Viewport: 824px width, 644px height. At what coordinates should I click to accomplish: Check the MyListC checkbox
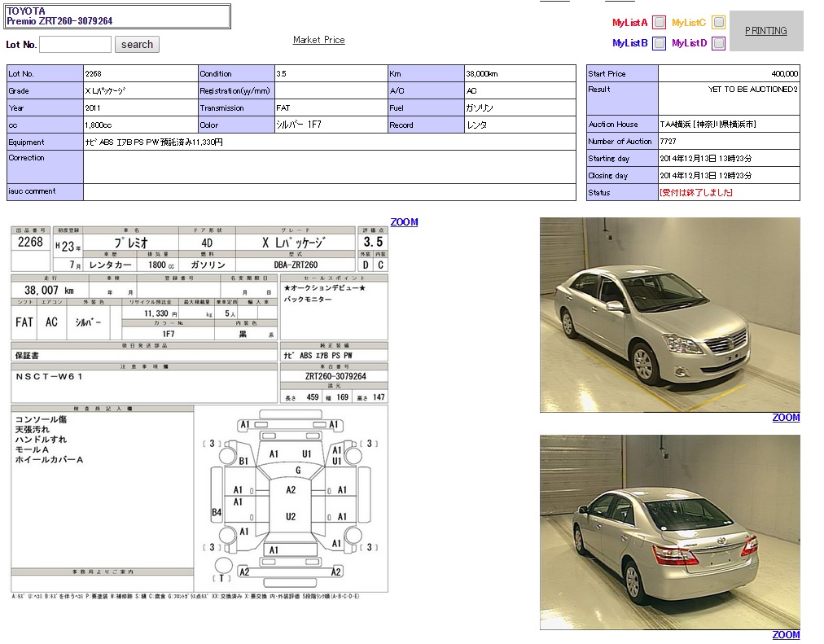(718, 23)
